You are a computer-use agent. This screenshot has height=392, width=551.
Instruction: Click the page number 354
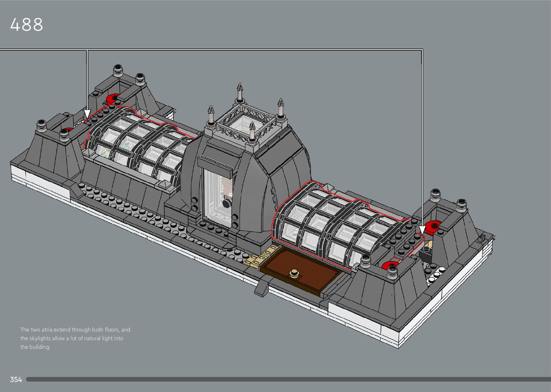pyautogui.click(x=16, y=379)
